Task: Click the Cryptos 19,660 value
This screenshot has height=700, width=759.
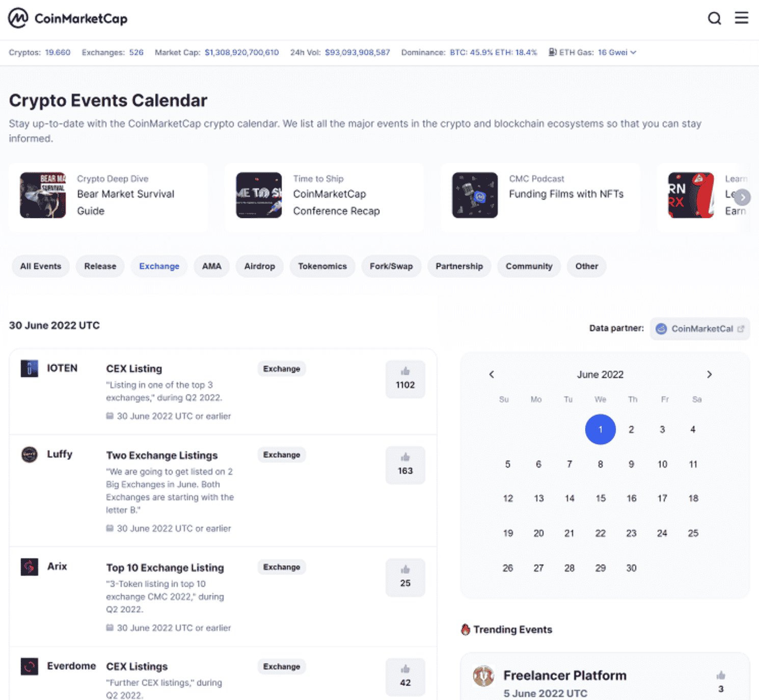Action: coord(58,52)
